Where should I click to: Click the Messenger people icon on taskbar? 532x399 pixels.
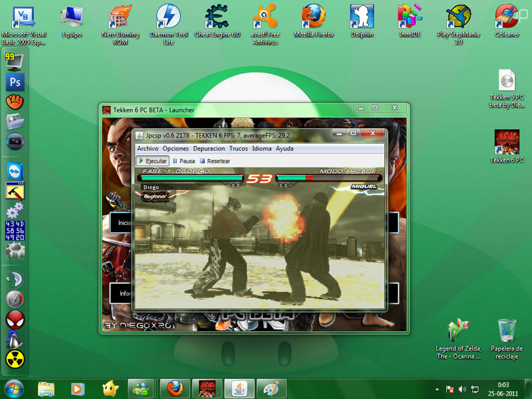pyautogui.click(x=140, y=389)
